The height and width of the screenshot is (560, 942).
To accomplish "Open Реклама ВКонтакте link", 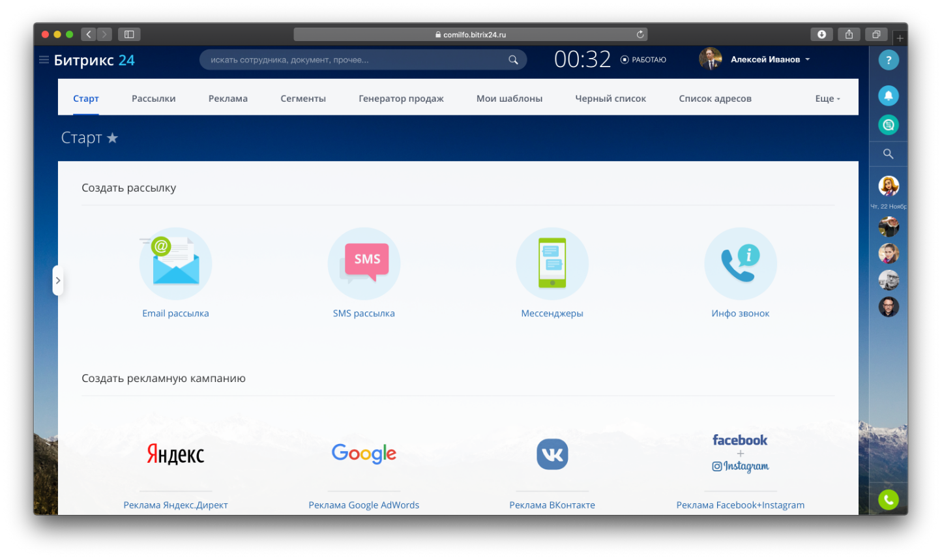I will (552, 505).
